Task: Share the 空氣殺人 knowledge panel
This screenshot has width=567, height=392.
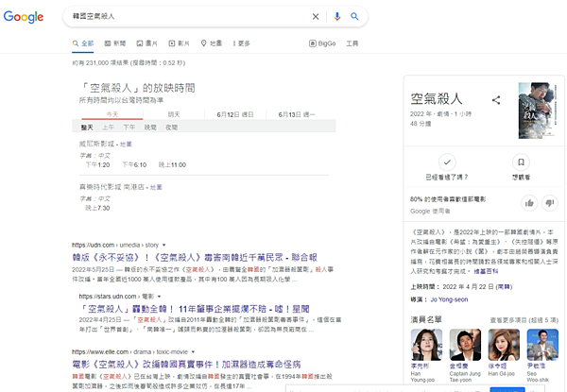Action: [x=496, y=100]
